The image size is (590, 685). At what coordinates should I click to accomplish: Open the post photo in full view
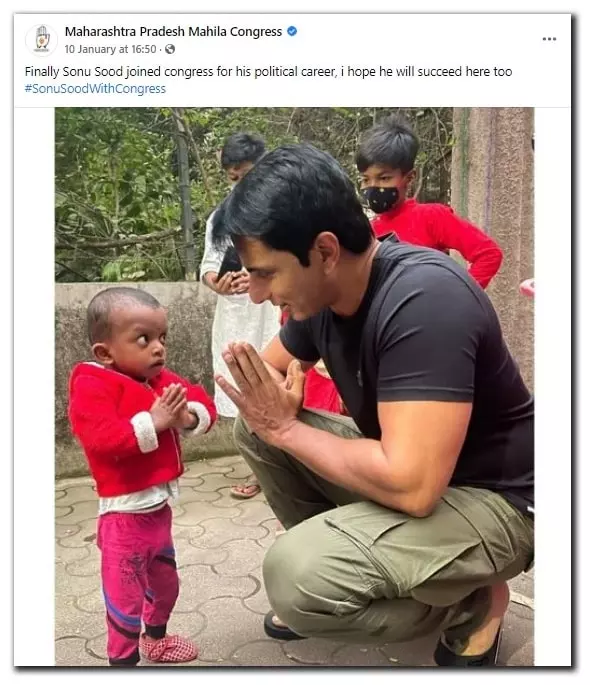[x=294, y=387]
